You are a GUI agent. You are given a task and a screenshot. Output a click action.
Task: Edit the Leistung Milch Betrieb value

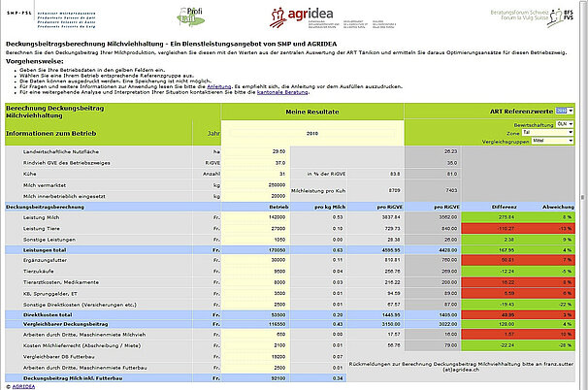coord(262,217)
